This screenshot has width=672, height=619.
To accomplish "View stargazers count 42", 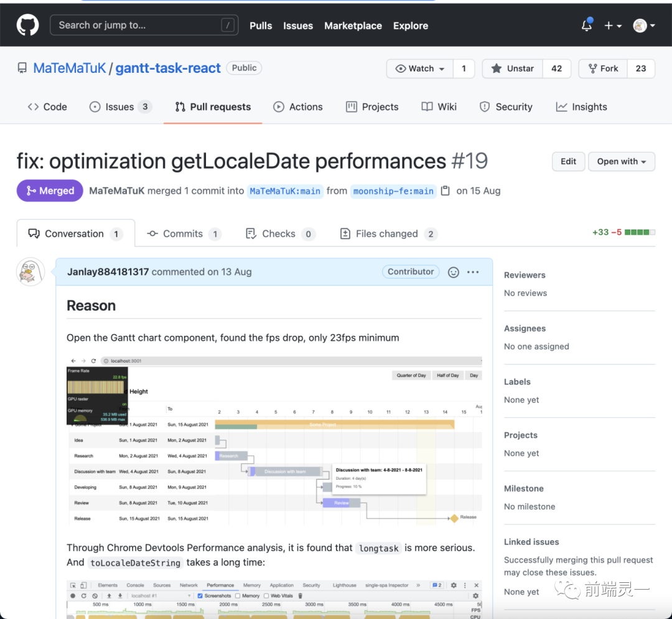I will (x=557, y=68).
